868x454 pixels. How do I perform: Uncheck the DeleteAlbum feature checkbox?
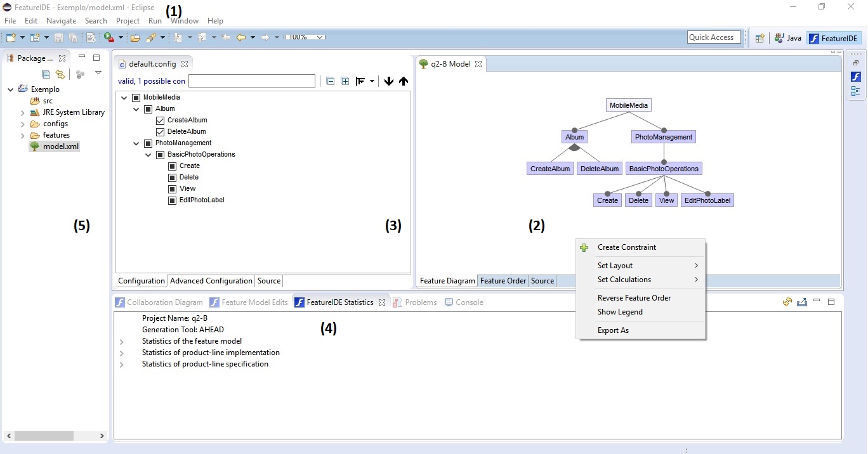click(x=161, y=132)
